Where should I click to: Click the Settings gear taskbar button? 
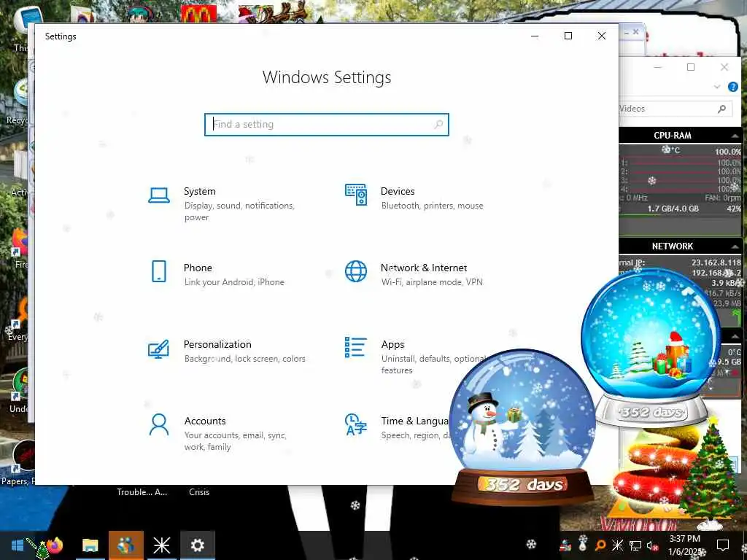(x=197, y=545)
